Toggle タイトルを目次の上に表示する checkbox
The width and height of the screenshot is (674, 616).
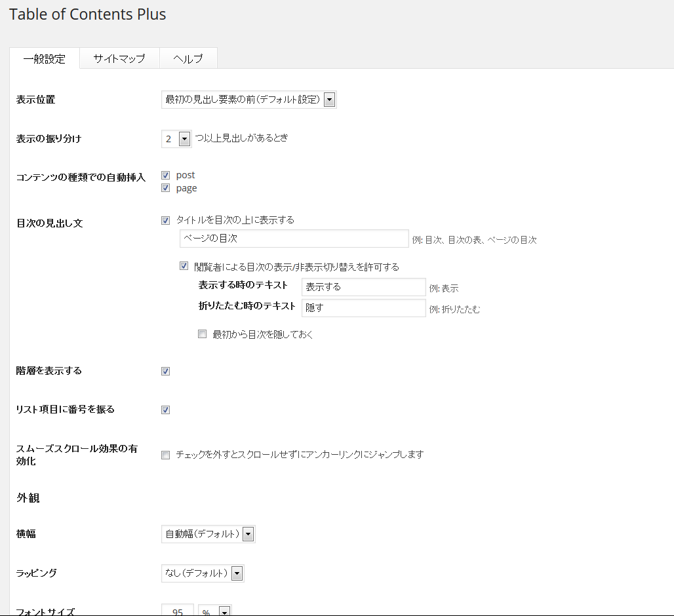[x=165, y=220]
